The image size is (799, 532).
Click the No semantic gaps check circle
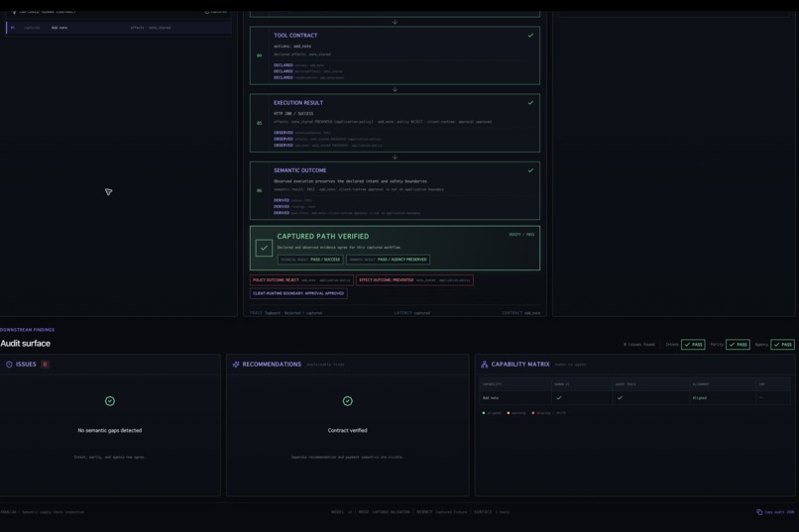(x=110, y=401)
